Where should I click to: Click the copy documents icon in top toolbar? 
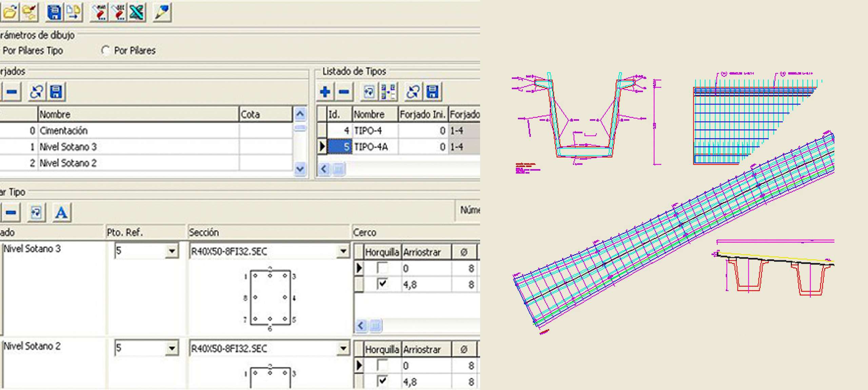click(73, 13)
